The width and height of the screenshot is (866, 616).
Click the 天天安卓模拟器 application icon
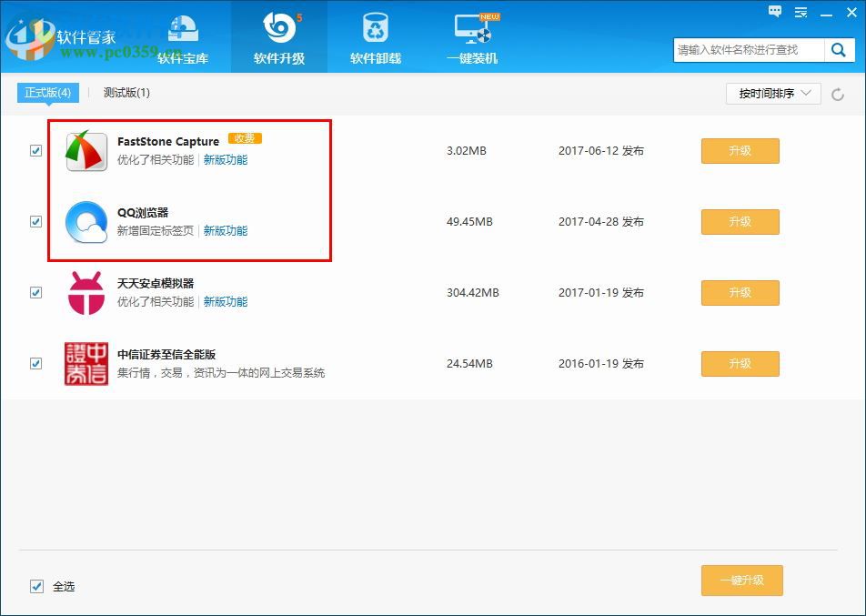86,292
